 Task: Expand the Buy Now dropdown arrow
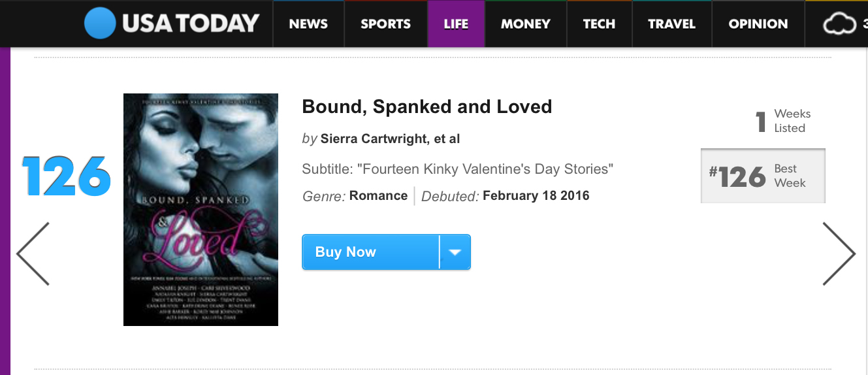coord(455,252)
